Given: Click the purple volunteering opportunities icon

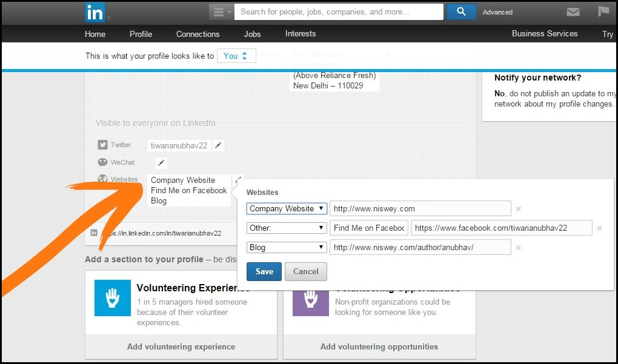Looking at the screenshot, I should [311, 303].
